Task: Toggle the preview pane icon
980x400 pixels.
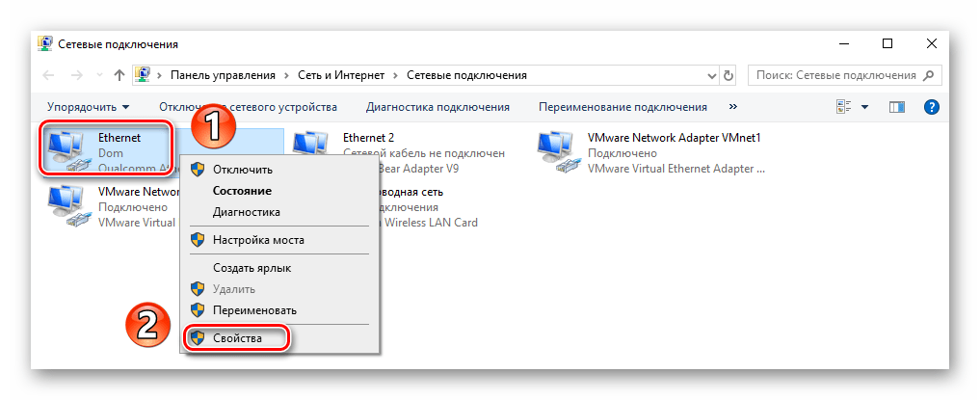Action: point(896,107)
